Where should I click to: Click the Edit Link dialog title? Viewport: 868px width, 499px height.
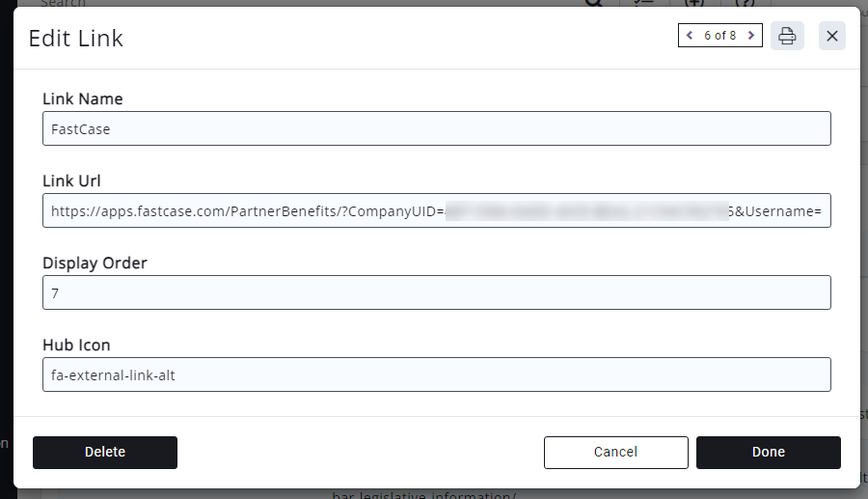point(76,39)
